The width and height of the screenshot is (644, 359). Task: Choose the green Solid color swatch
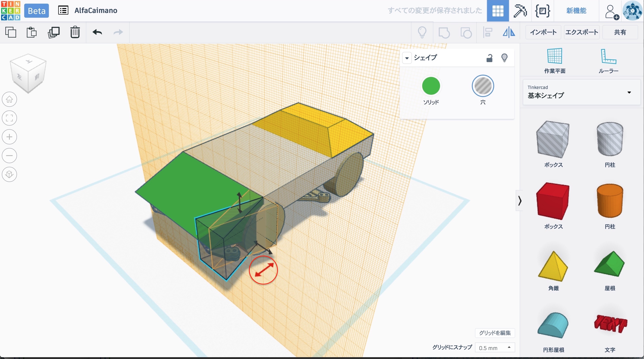(x=431, y=86)
